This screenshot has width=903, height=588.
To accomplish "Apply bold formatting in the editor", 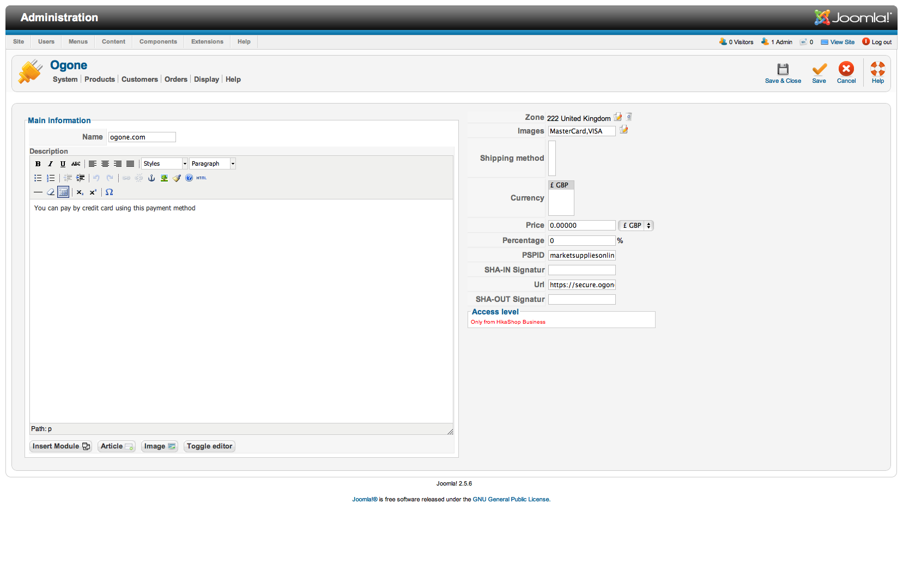I will click(38, 163).
